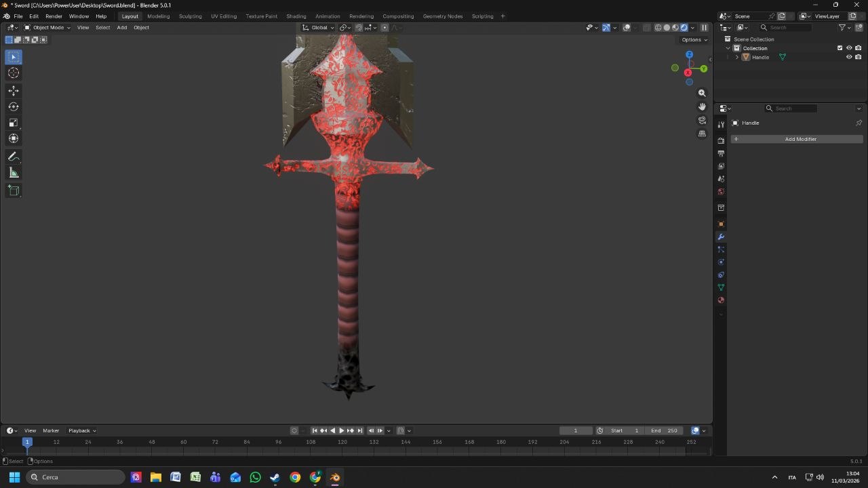Switch viewport shading to Solid mode
The height and width of the screenshot is (488, 868).
pyautogui.click(x=667, y=28)
